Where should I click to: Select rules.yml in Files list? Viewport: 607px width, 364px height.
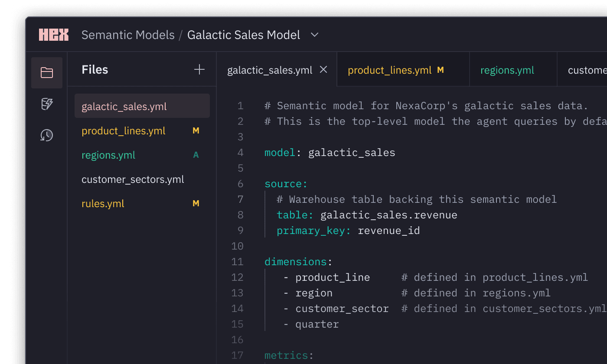[x=142, y=203]
